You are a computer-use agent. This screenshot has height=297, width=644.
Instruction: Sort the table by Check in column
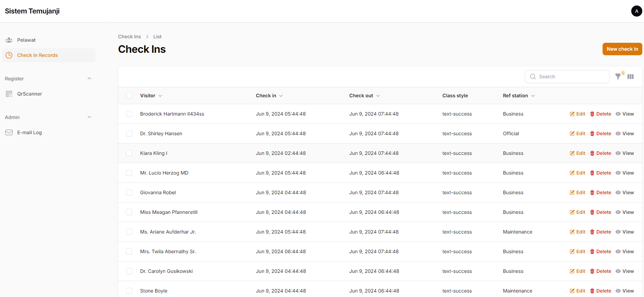click(x=270, y=96)
